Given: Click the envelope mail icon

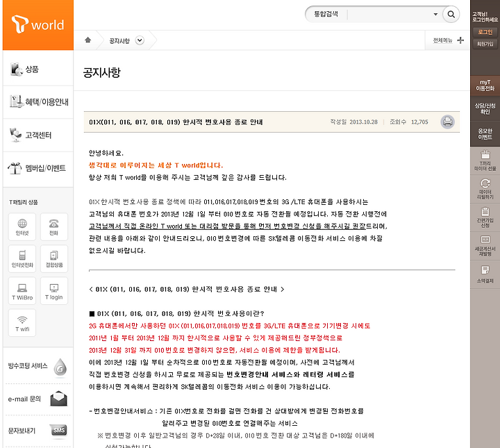Looking at the screenshot, I should coord(58,399).
